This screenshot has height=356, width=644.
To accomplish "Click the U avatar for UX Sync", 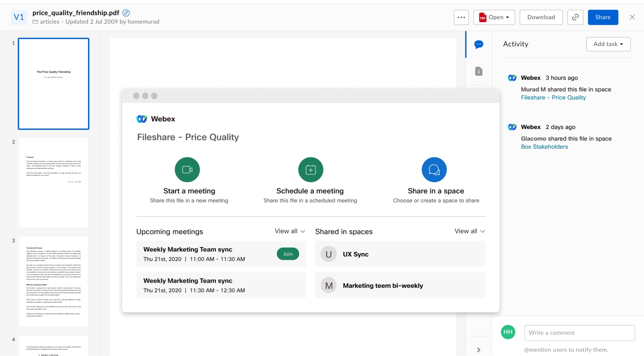I will 329,254.
